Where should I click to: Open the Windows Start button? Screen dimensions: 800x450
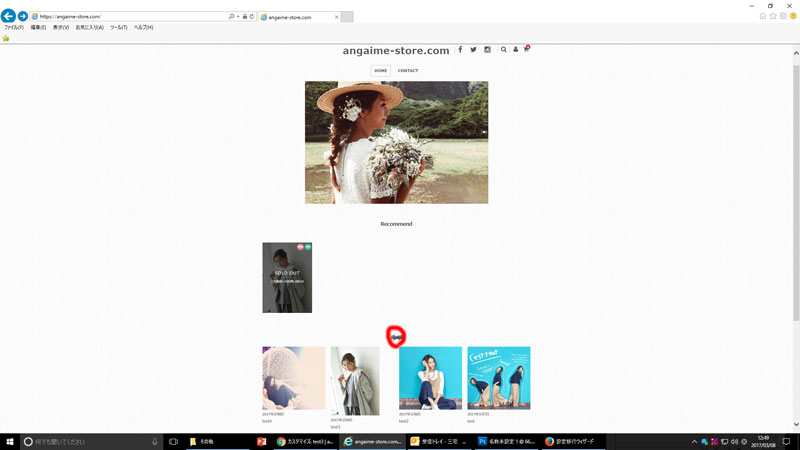click(x=10, y=441)
